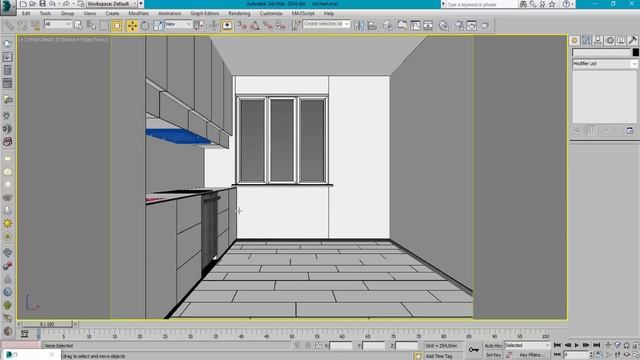The height and width of the screenshot is (360, 640).
Task: Open the MAXScript menu
Action: [303, 13]
